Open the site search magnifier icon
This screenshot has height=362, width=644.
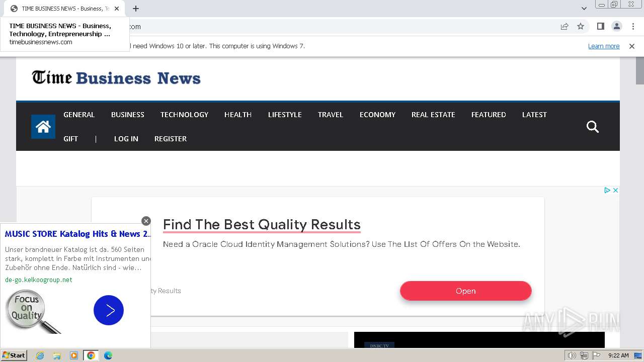click(593, 127)
